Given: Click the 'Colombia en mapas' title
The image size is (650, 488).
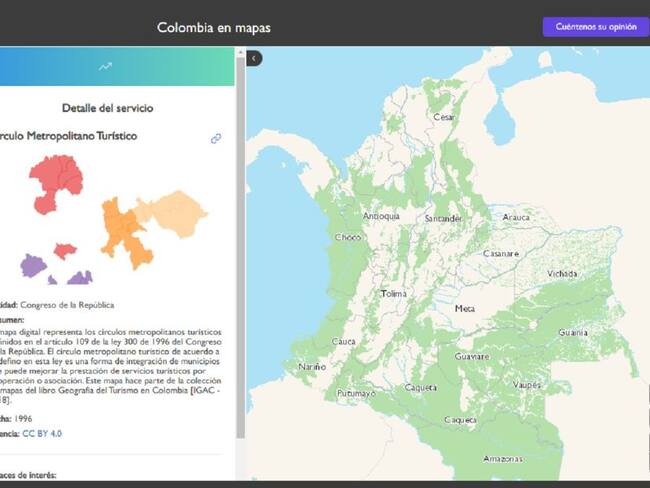Looking at the screenshot, I should coord(213,28).
